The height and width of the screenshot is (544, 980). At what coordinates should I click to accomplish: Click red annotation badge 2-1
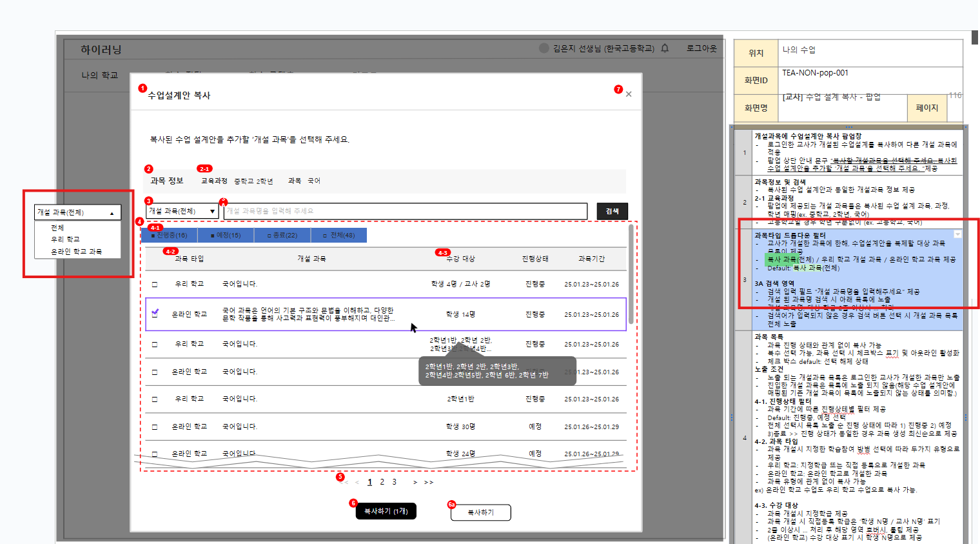point(204,168)
